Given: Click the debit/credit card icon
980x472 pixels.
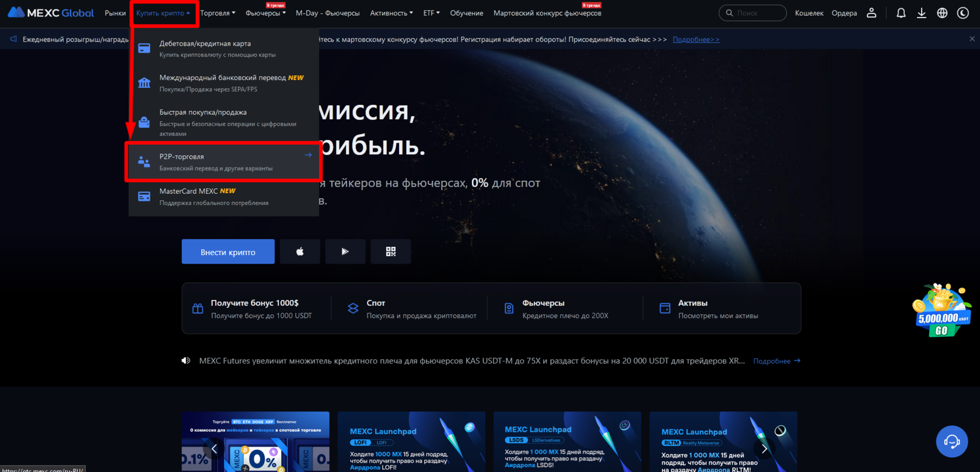Looking at the screenshot, I should pyautogui.click(x=144, y=48).
